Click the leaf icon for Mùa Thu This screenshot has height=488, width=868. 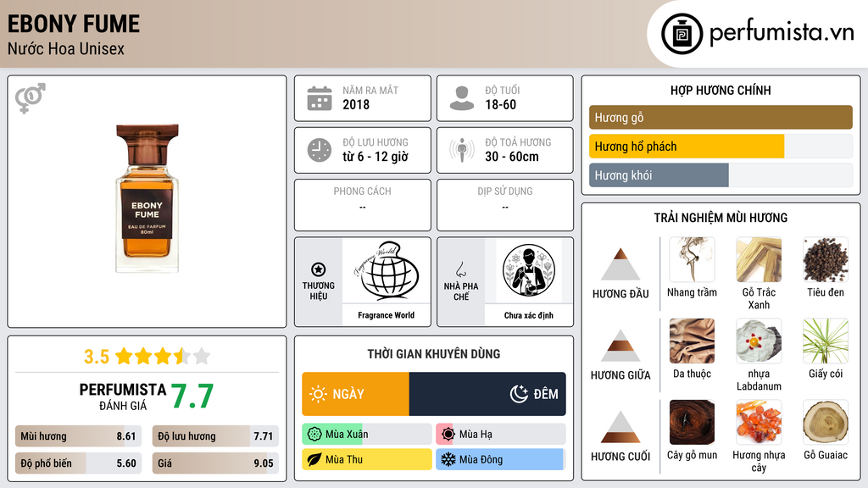314,459
